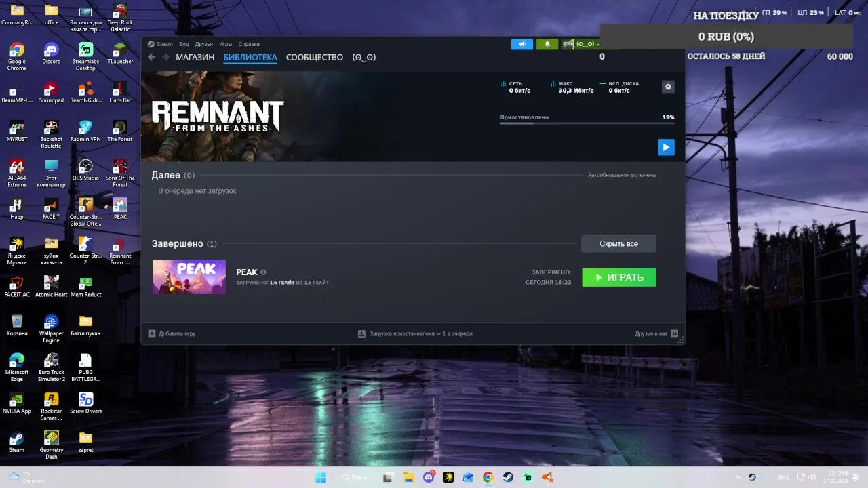This screenshot has width=868, height=488.
Task: Click the Steam window resize grip
Action: pyautogui.click(x=680, y=340)
